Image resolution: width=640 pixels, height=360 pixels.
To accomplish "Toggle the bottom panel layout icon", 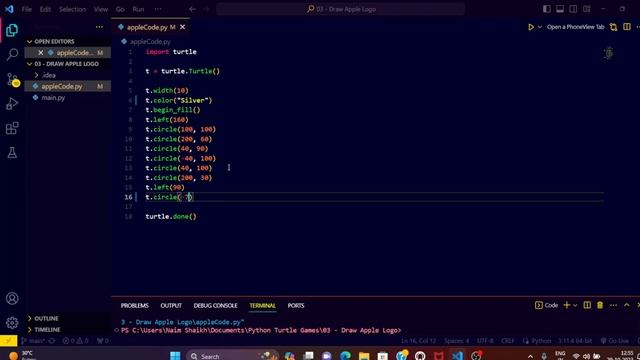I will point(560,9).
